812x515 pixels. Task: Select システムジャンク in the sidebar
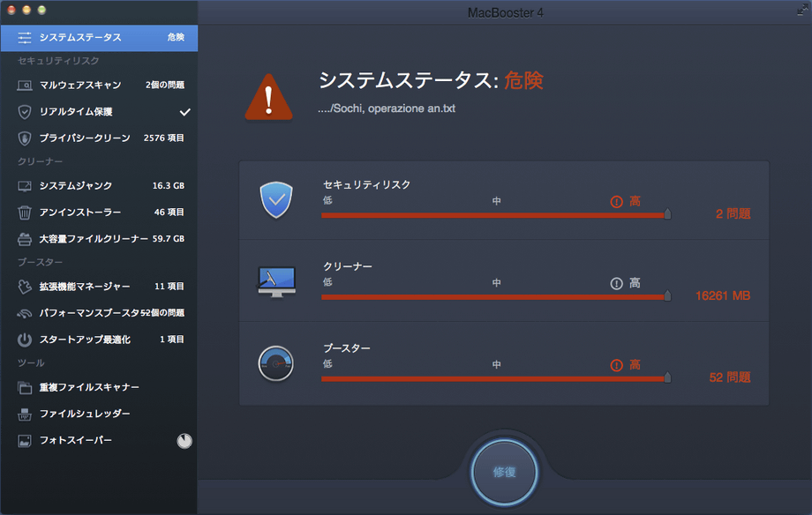pos(76,186)
